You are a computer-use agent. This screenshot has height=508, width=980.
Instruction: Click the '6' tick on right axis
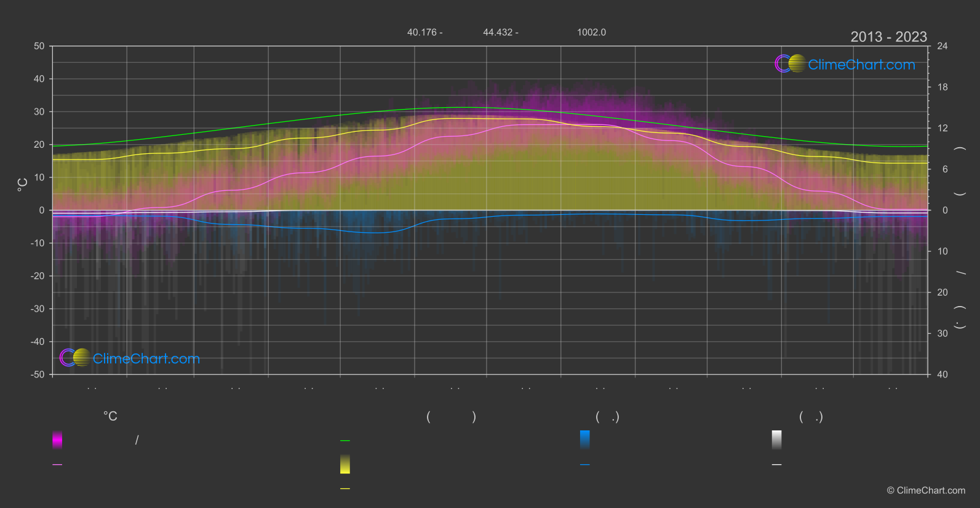[945, 169]
